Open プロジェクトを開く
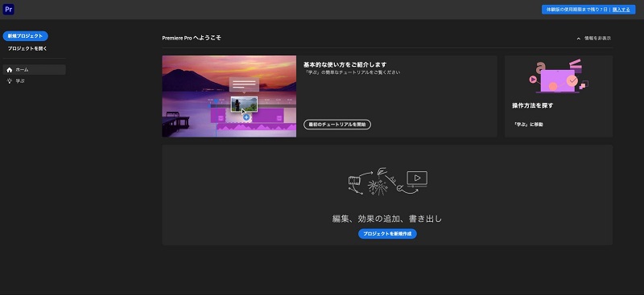This screenshot has height=295, width=644. pos(27,48)
